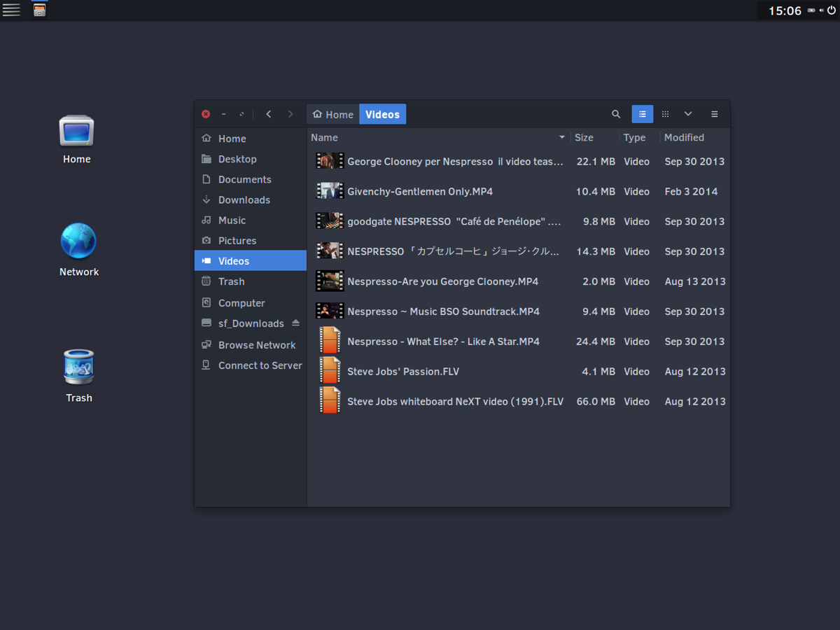Select the George Clooney per Nespresso video thumbnail
The height and width of the screenshot is (630, 840).
click(330, 161)
